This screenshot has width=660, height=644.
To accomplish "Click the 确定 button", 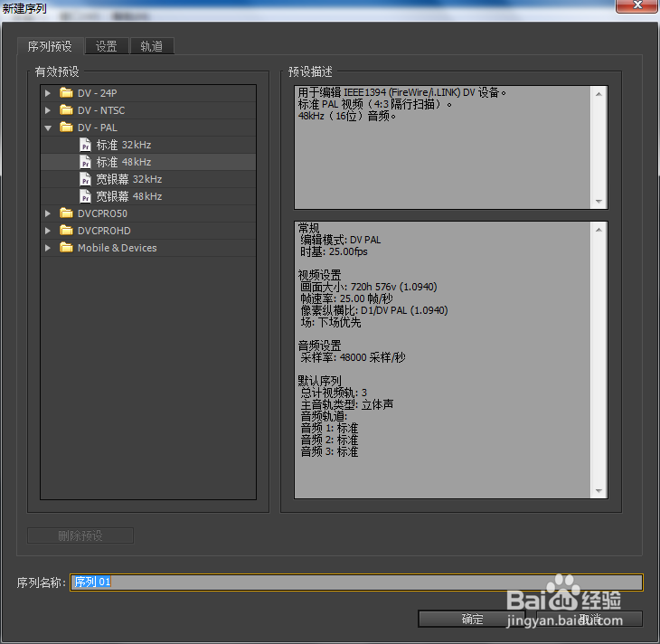I will pos(471,619).
